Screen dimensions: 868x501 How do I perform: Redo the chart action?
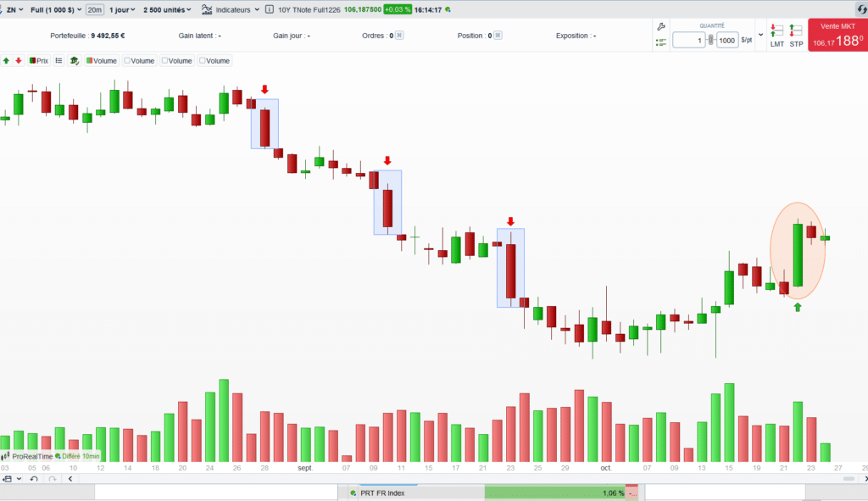point(52,479)
